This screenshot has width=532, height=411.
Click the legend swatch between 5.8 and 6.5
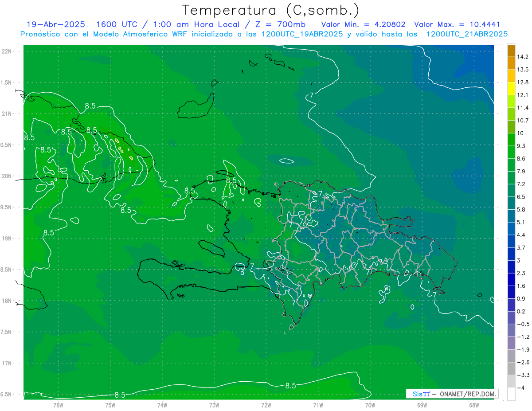point(512,203)
